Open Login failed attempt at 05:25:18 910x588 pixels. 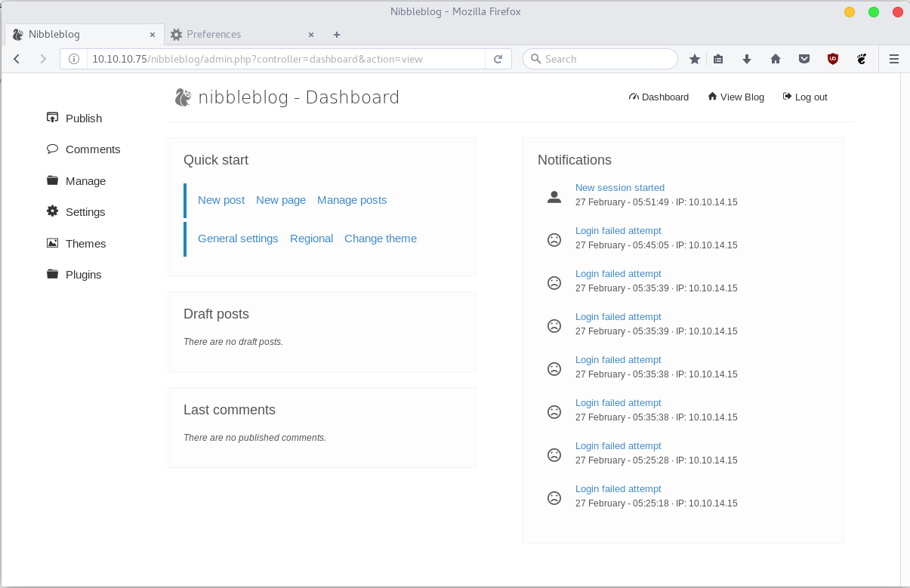(618, 489)
